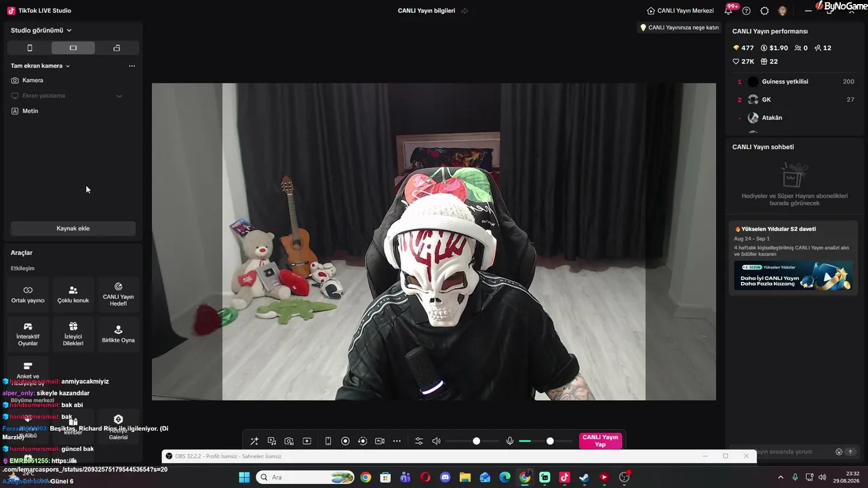868x488 pixels.
Task: Open the profile avatar menu
Action: 783,11
